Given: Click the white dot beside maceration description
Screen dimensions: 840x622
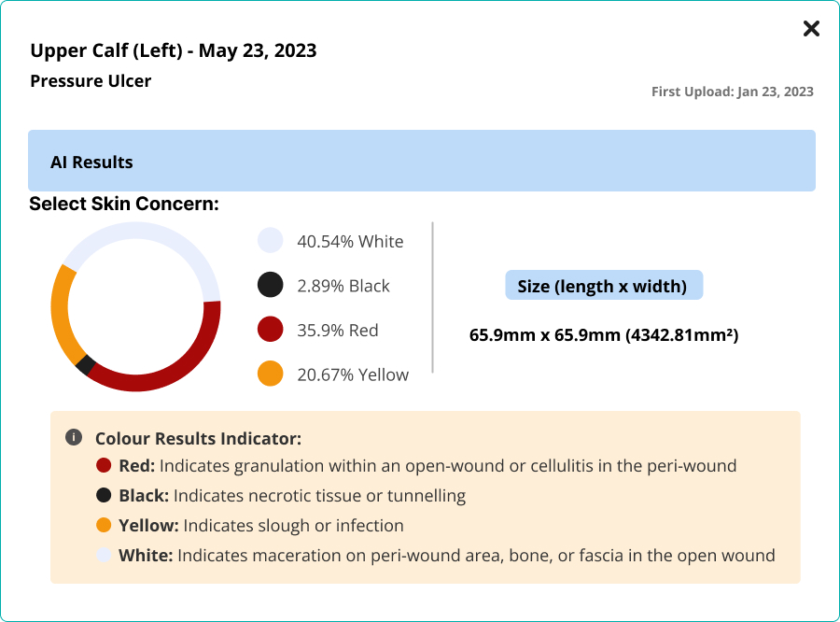Looking at the screenshot, I should [104, 555].
